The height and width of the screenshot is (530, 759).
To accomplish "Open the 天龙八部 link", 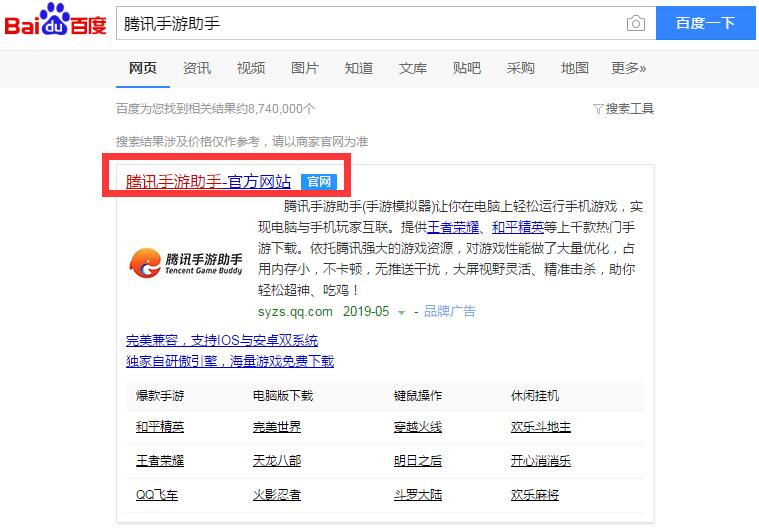I will point(277,461).
